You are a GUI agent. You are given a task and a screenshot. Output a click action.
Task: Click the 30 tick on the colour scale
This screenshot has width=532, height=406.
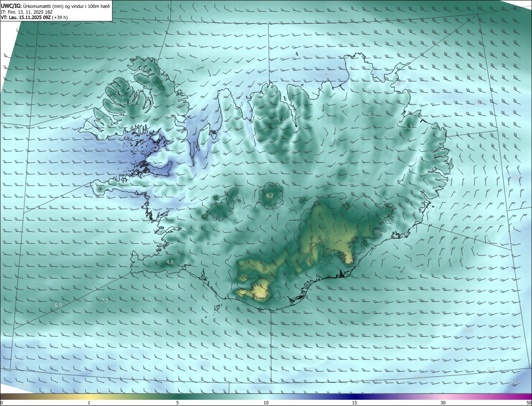443,403
